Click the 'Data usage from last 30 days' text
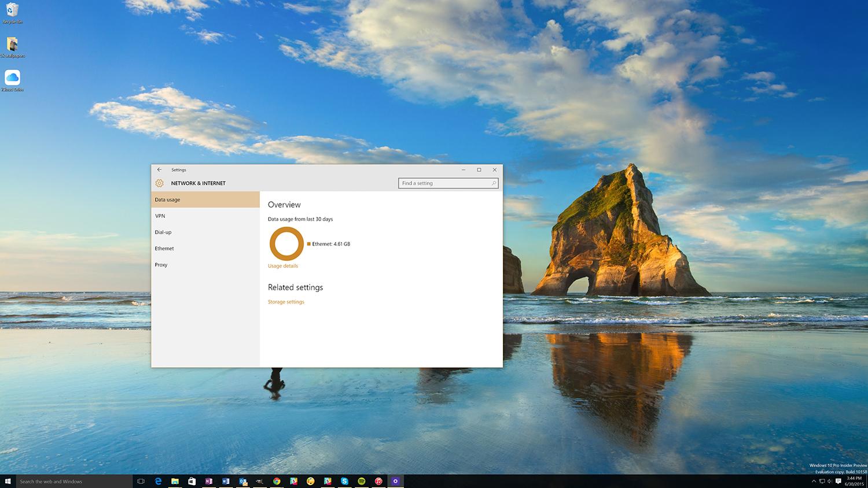 (x=300, y=219)
